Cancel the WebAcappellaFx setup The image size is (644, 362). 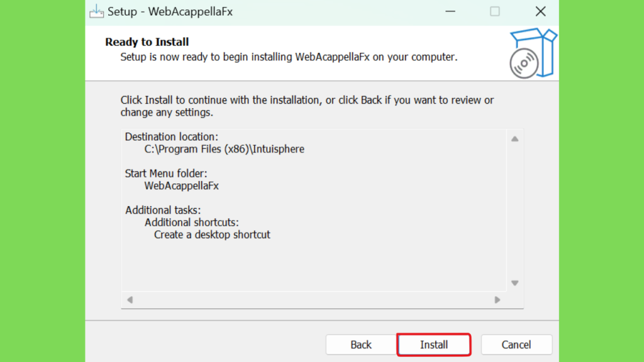pos(516,345)
